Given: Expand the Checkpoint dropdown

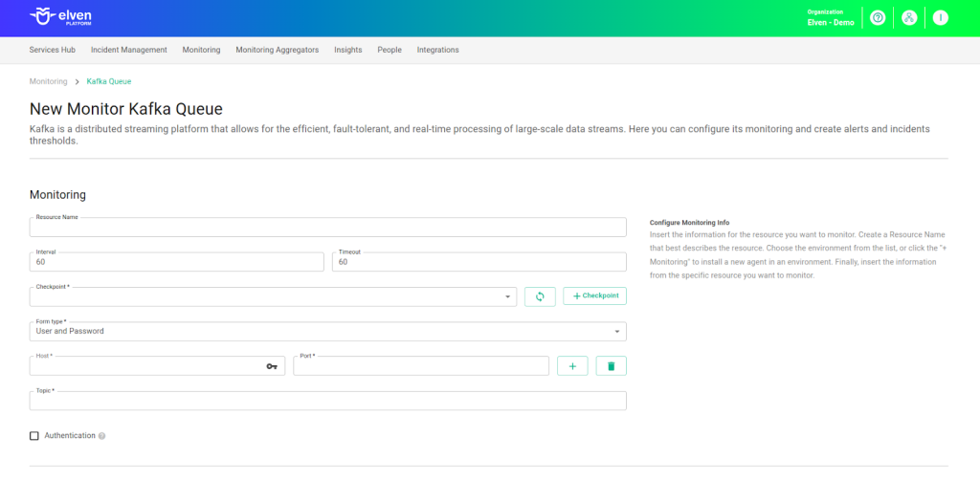Looking at the screenshot, I should 507,297.
